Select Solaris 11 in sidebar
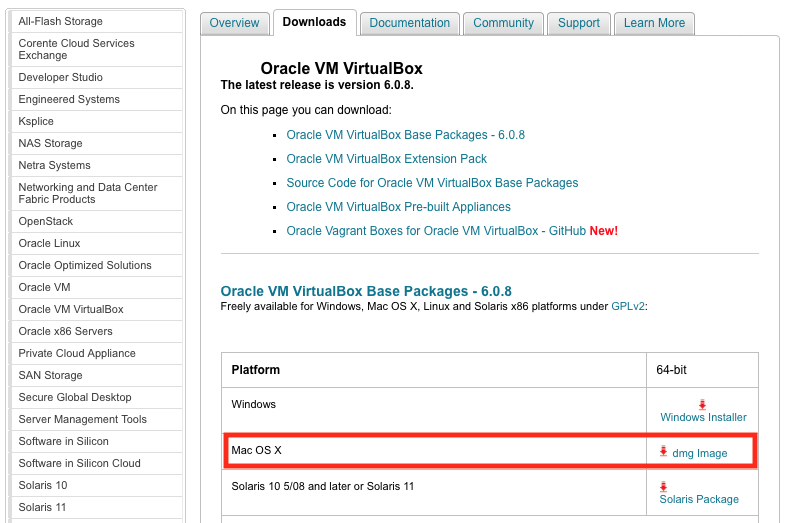Viewport: 786px width, 523px height. tap(96, 508)
